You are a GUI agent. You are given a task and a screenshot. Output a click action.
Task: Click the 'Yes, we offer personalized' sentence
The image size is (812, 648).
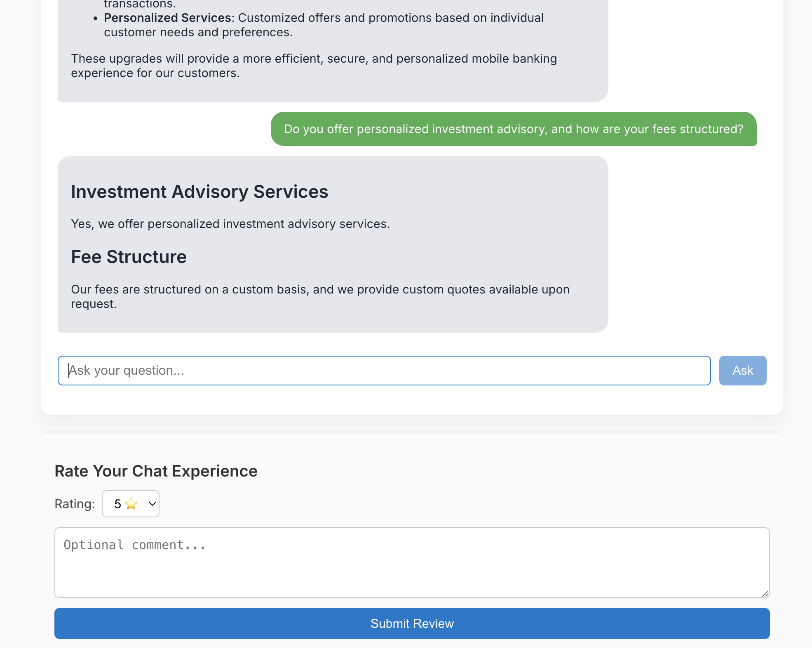pos(230,224)
